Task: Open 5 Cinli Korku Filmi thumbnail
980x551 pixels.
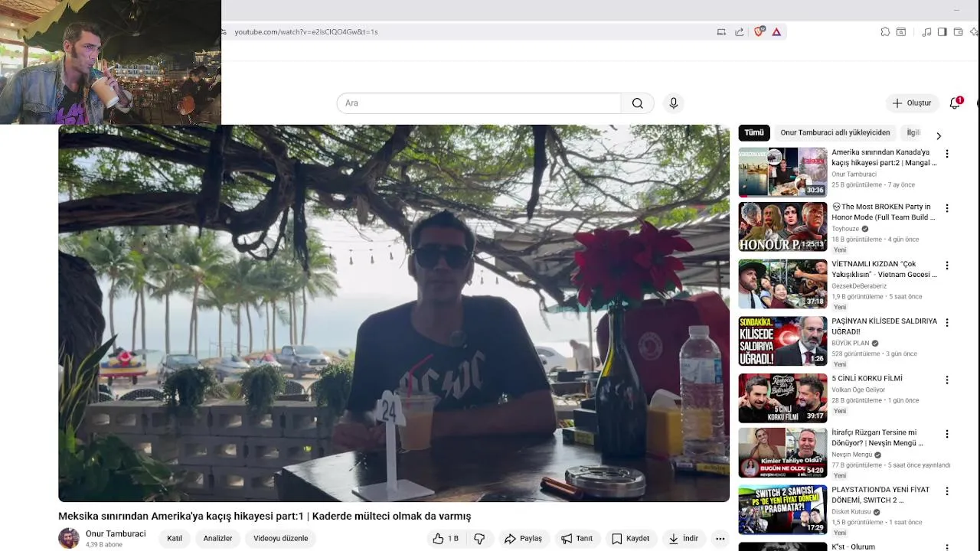Action: pyautogui.click(x=782, y=398)
